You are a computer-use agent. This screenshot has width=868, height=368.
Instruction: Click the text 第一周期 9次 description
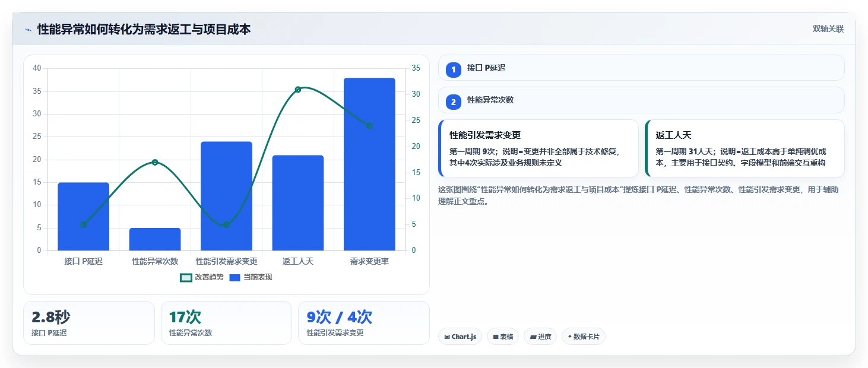pos(535,157)
